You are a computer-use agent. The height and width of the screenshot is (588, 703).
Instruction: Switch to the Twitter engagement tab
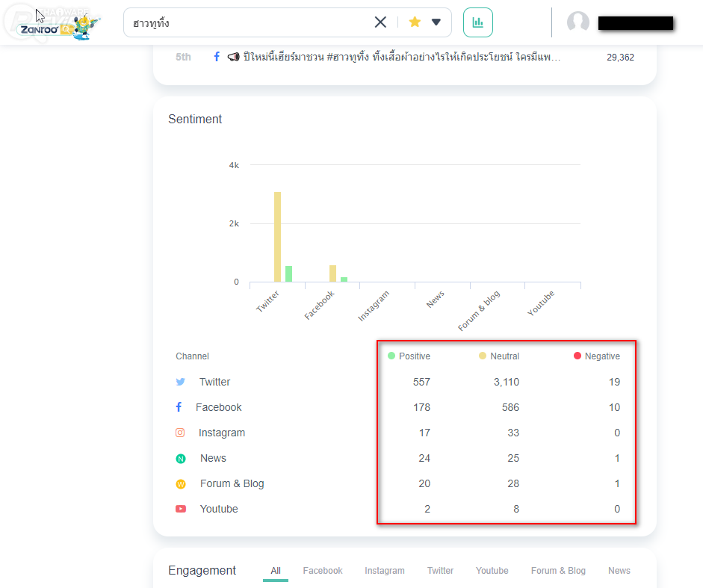coord(440,571)
